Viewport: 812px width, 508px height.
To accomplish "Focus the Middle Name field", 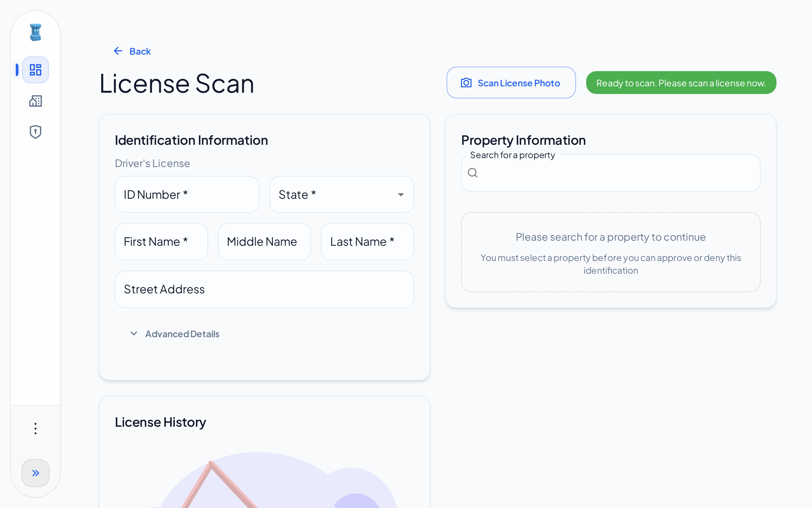I will tap(265, 242).
